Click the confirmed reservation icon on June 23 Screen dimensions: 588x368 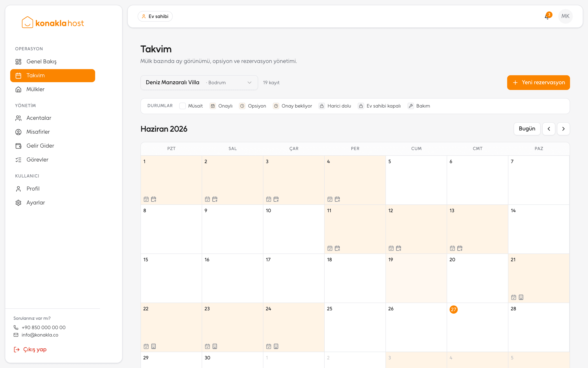(207, 346)
